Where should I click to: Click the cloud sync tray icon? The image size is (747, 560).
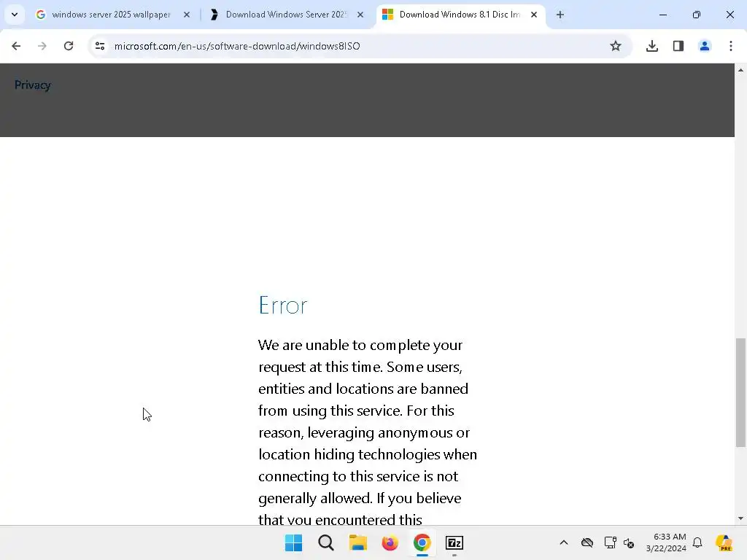(x=587, y=542)
